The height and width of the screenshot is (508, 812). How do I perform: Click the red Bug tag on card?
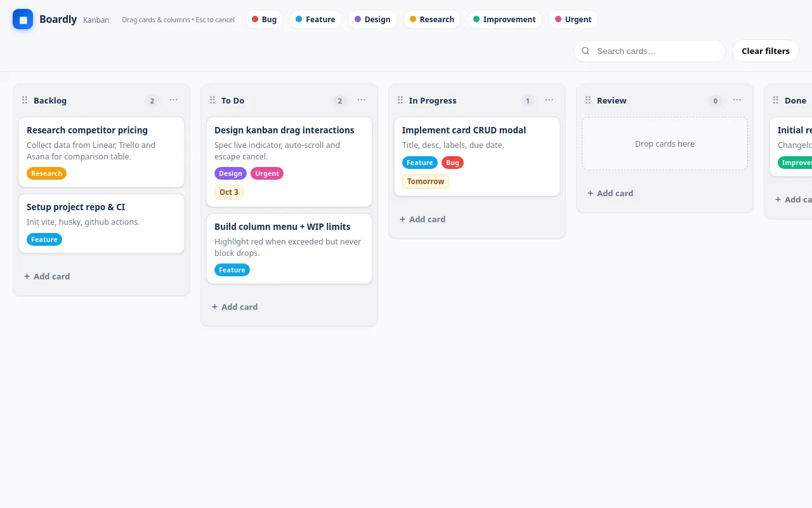[x=452, y=163]
